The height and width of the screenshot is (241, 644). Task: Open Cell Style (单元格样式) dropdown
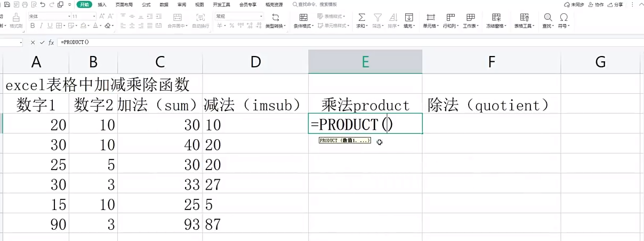333,25
